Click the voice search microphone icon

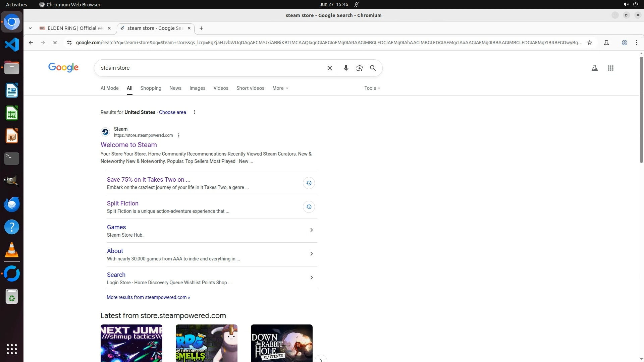pos(346,68)
